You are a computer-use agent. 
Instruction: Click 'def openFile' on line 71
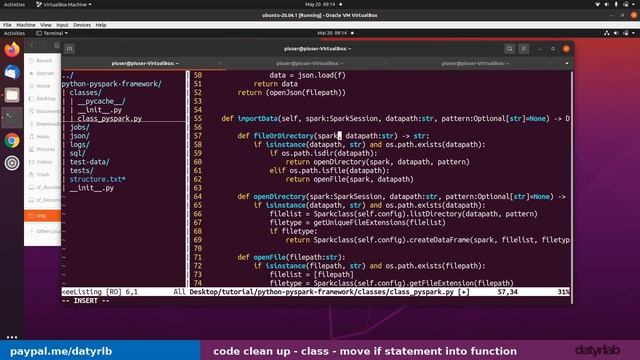pos(262,257)
